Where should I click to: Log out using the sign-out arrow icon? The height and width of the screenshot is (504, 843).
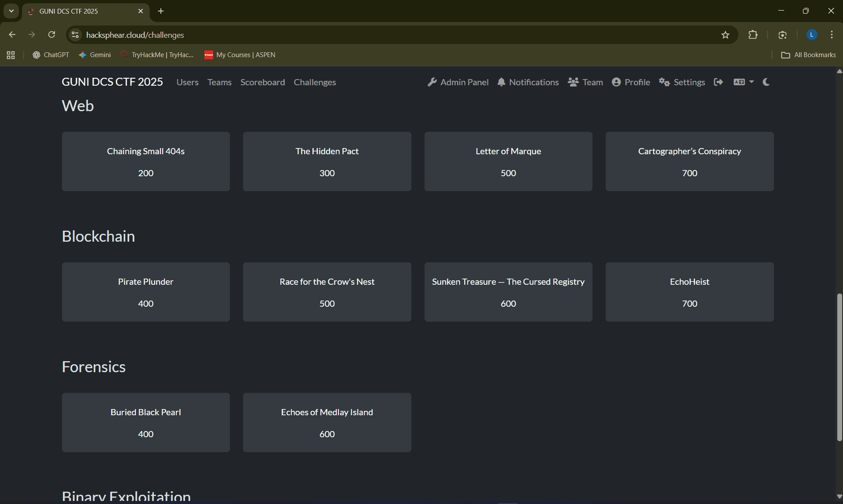719,82
